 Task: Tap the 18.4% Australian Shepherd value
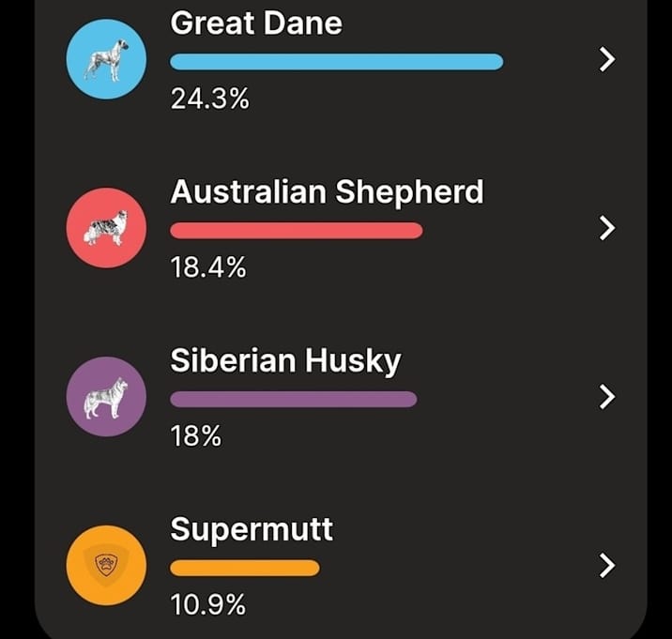coord(208,267)
